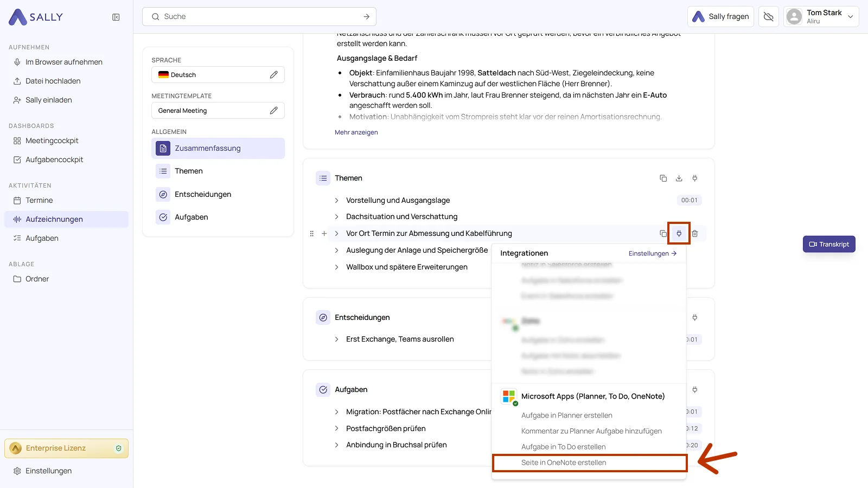Grab the drag handle of Vor Ort Termin row
This screenshot has height=488, width=868.
tap(311, 234)
